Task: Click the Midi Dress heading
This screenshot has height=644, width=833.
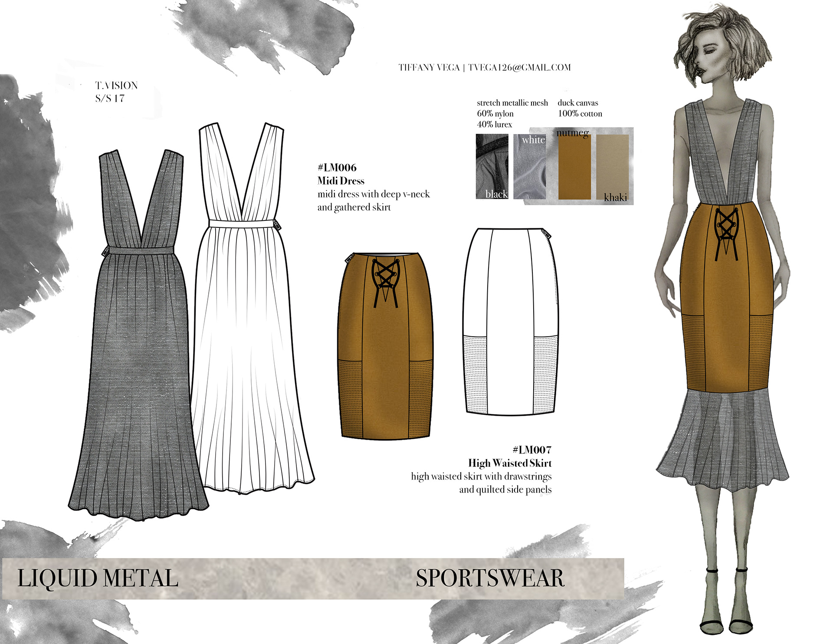Action: click(341, 181)
